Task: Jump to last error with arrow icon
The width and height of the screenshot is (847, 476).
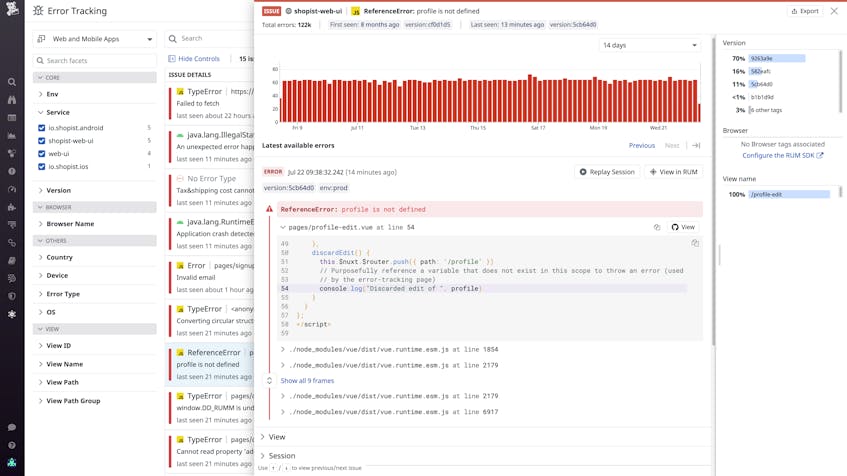Action: [696, 145]
